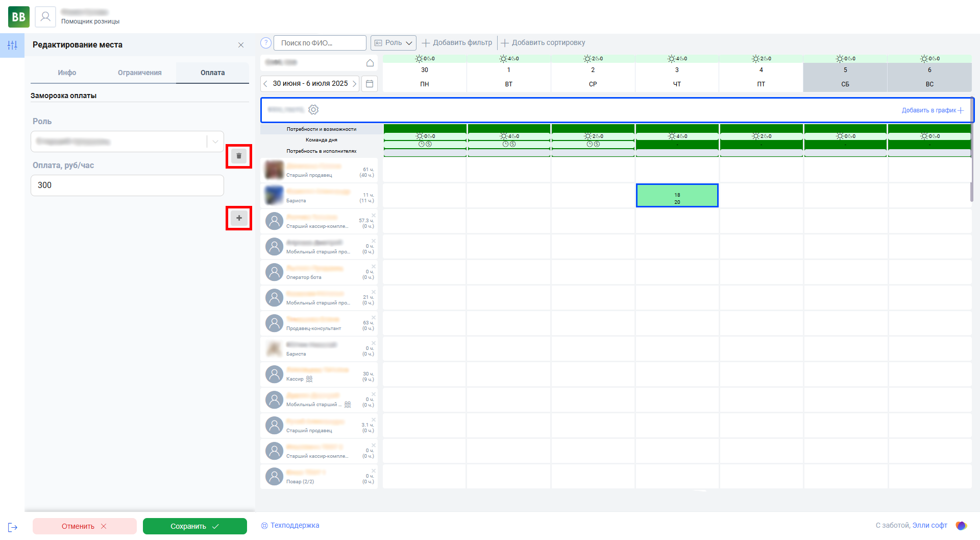
Task: Open the Техподдержка link
Action: (x=295, y=526)
